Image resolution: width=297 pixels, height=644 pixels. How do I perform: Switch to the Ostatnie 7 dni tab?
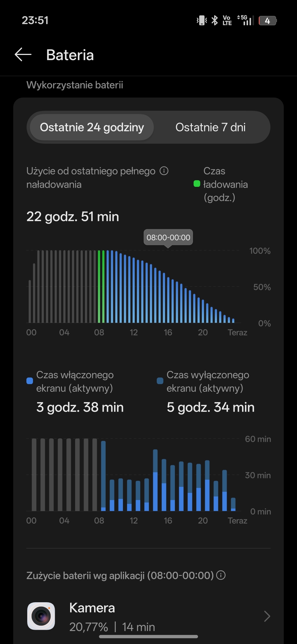click(x=210, y=127)
